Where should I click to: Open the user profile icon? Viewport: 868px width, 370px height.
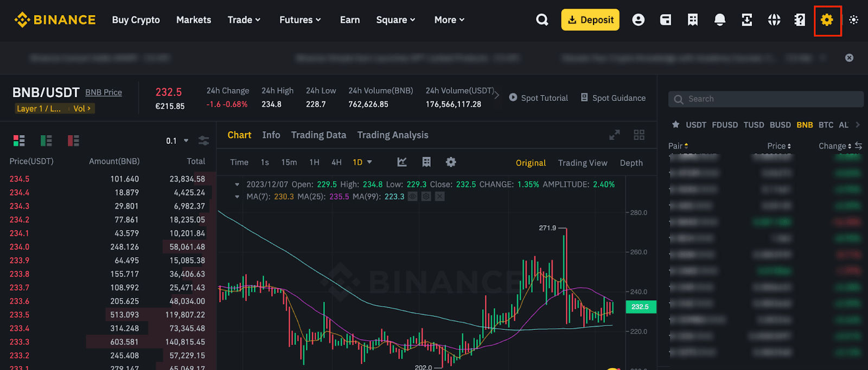(639, 20)
